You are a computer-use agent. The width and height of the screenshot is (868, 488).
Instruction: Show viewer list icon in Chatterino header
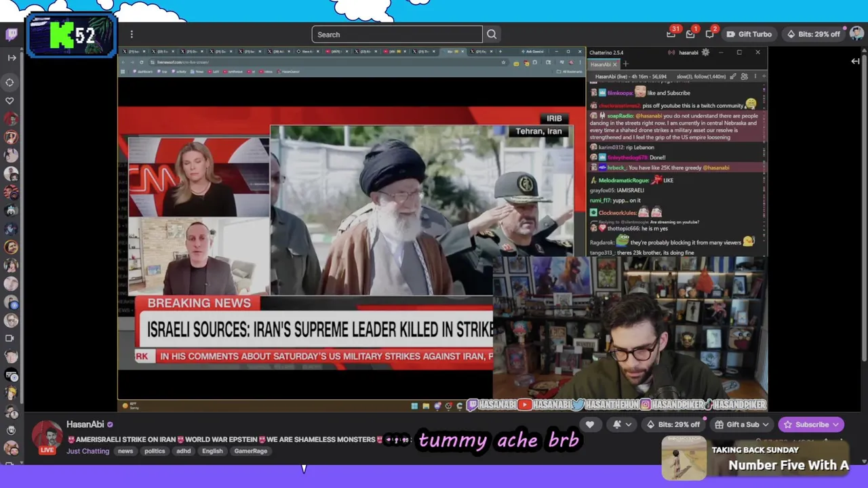tap(744, 77)
